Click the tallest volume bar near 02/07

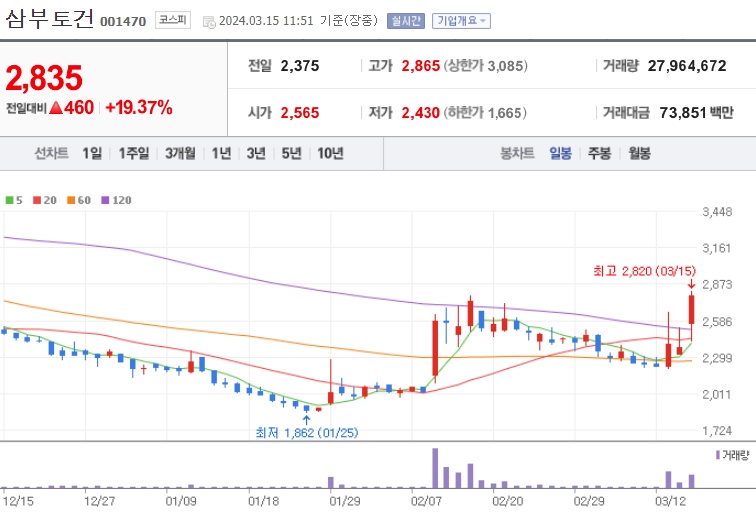(435, 468)
